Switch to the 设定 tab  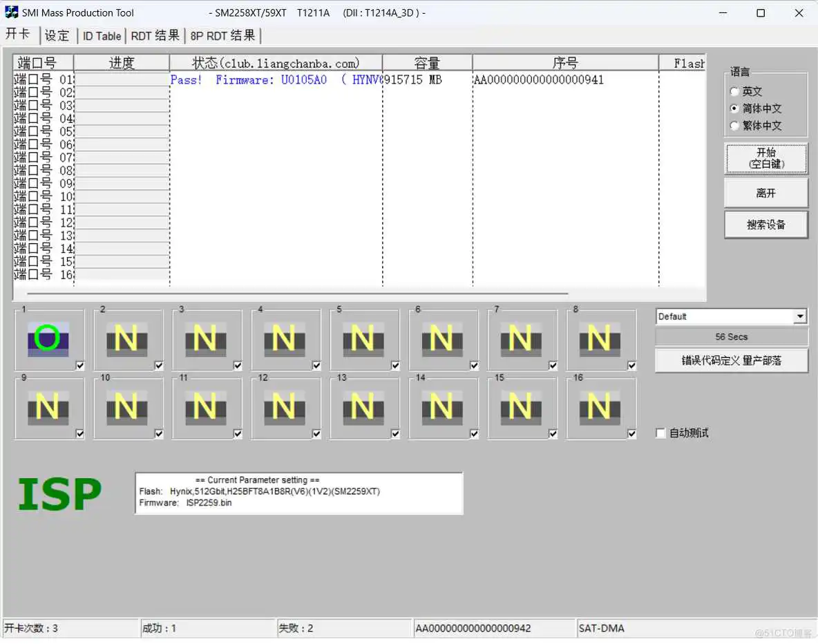[x=57, y=36]
